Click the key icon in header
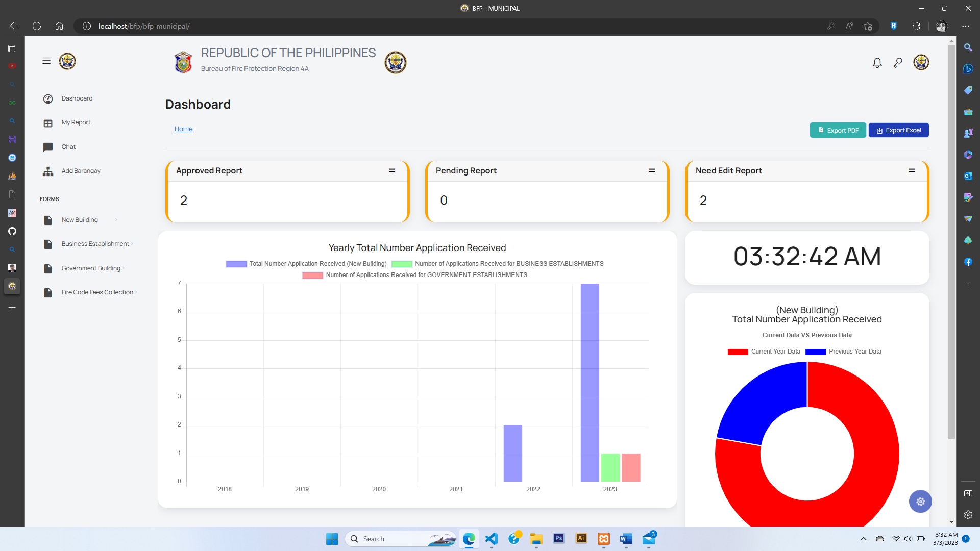Image resolution: width=980 pixels, height=551 pixels. pos(898,63)
